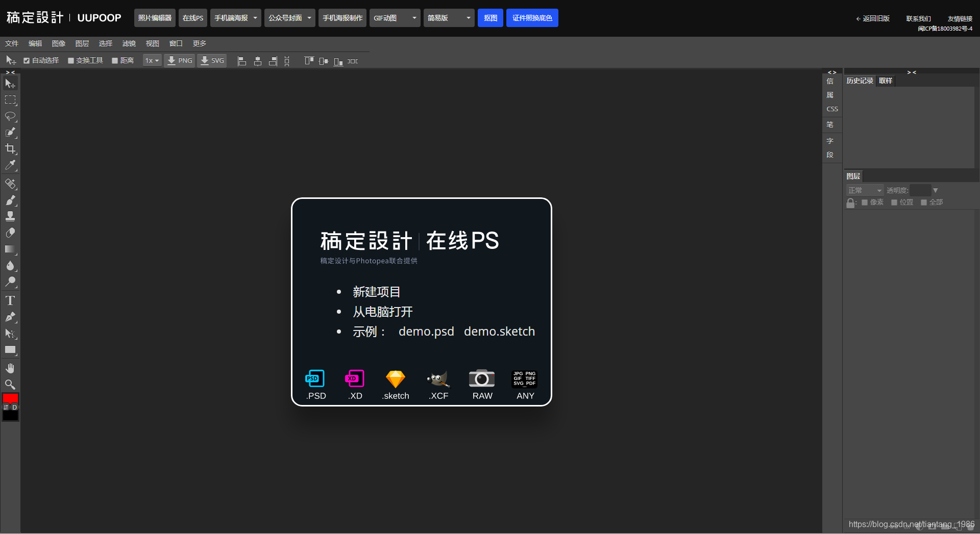Align top edges icon in options bar
Image resolution: width=980 pixels, height=534 pixels.
pyautogui.click(x=309, y=61)
